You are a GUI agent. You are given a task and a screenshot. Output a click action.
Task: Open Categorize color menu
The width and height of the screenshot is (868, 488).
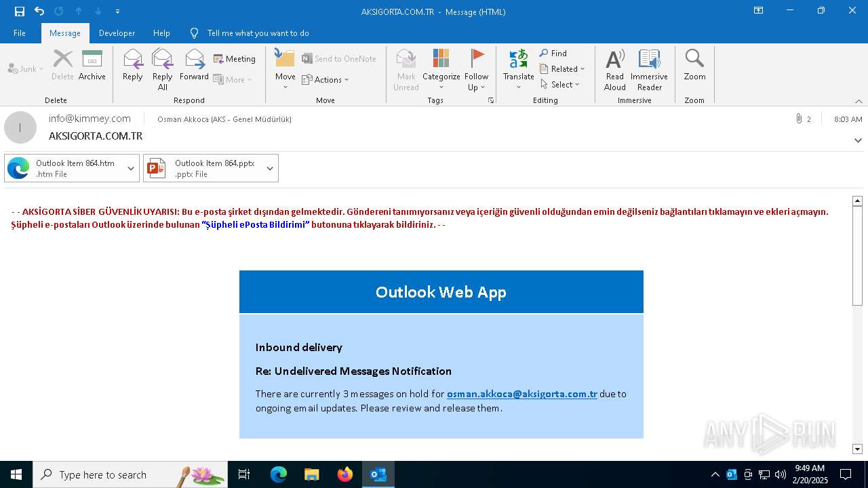(x=441, y=70)
